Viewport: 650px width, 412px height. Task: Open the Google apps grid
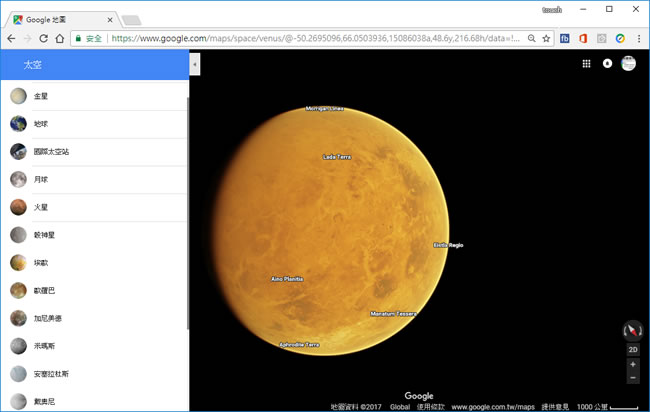coord(586,64)
